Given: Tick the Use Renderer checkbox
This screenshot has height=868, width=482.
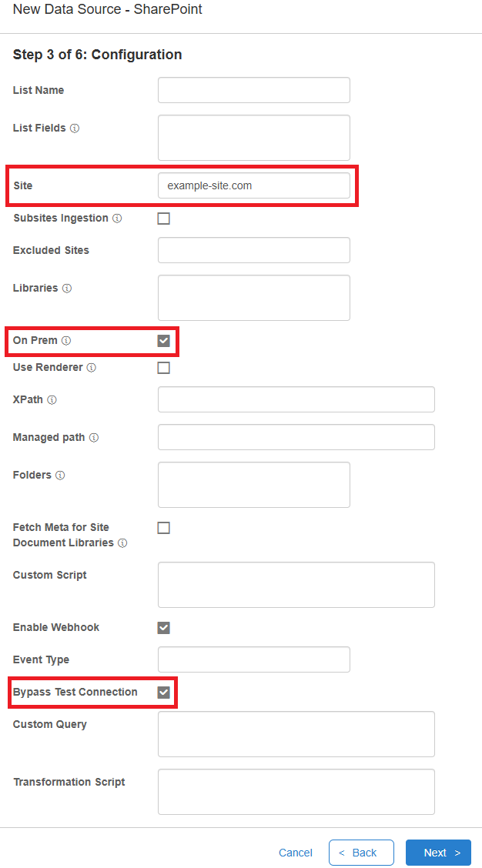Looking at the screenshot, I should pos(163,368).
